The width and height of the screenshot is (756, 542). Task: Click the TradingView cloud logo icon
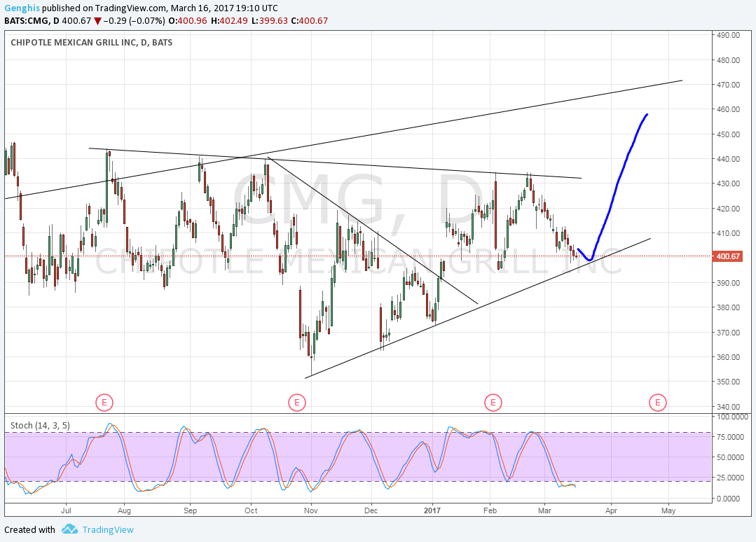click(x=69, y=529)
